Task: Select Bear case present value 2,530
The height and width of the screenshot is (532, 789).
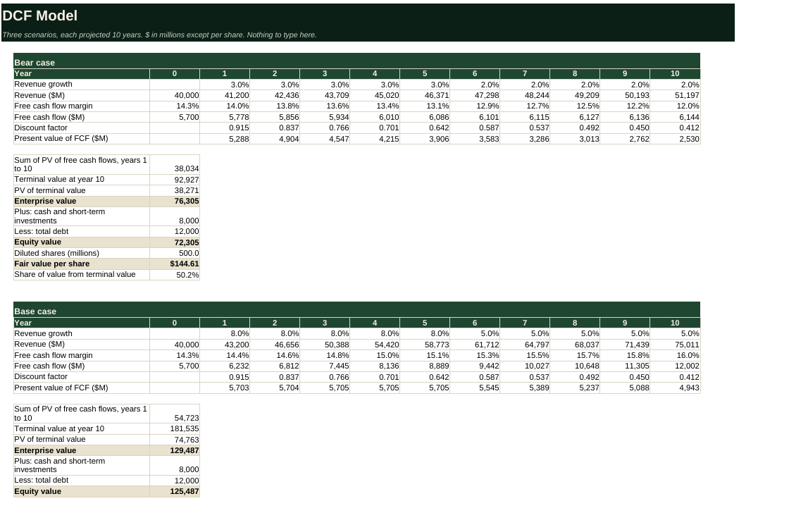Action: tap(675, 138)
